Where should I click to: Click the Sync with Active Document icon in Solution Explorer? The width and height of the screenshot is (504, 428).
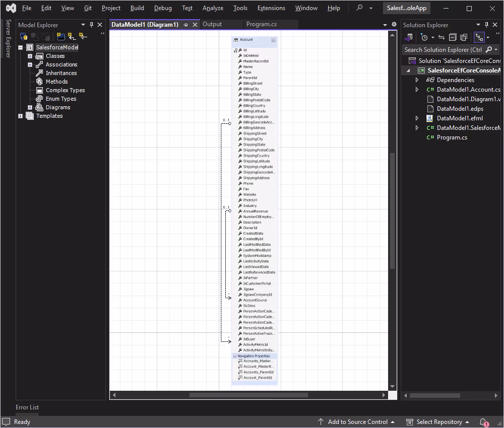click(x=442, y=37)
